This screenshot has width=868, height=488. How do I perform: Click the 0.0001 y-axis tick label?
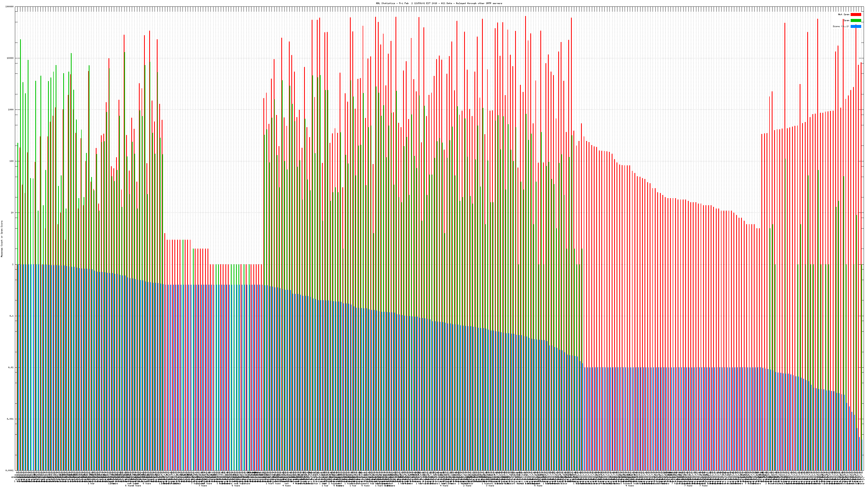coord(9,470)
